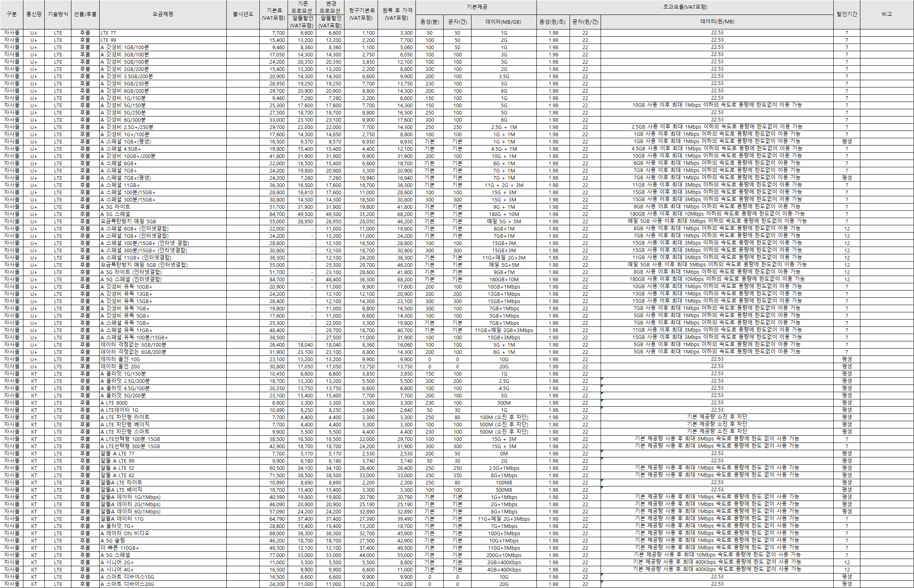
Task: Select plan cell A 갓성비 3.5GB/200분
Action: pos(163,77)
